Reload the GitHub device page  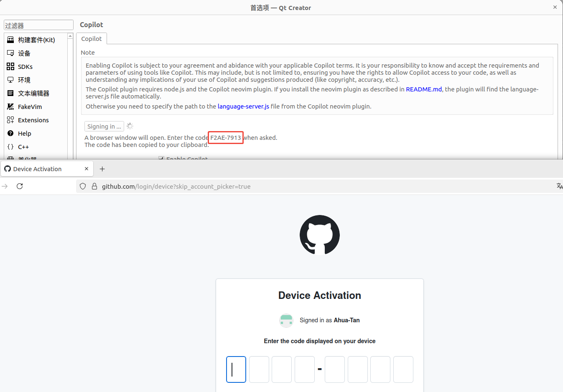tap(20, 186)
